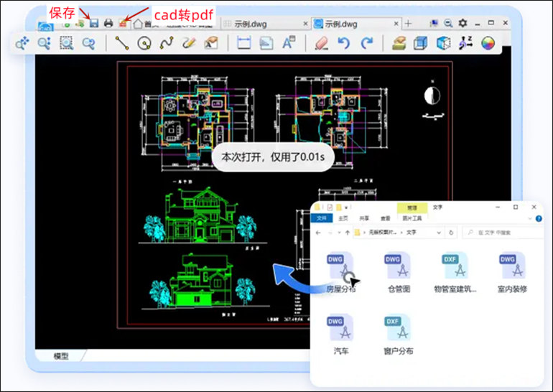The width and height of the screenshot is (553, 392).
Task: Click the CAD to PDF convert icon
Action: point(123,23)
